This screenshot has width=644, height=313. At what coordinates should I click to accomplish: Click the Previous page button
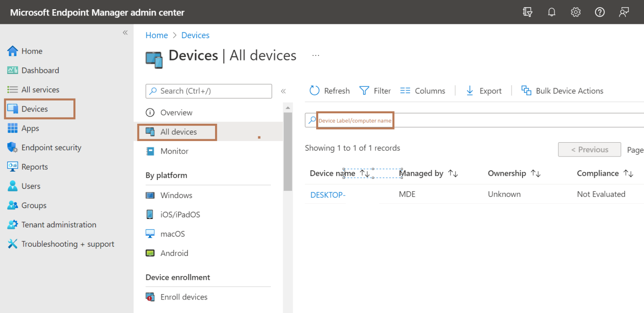(589, 150)
